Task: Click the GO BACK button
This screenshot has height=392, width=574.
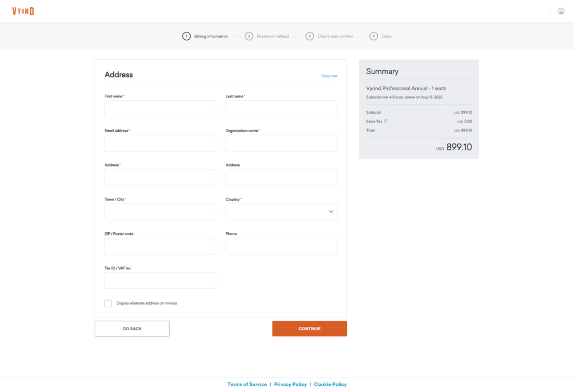Action: click(132, 329)
